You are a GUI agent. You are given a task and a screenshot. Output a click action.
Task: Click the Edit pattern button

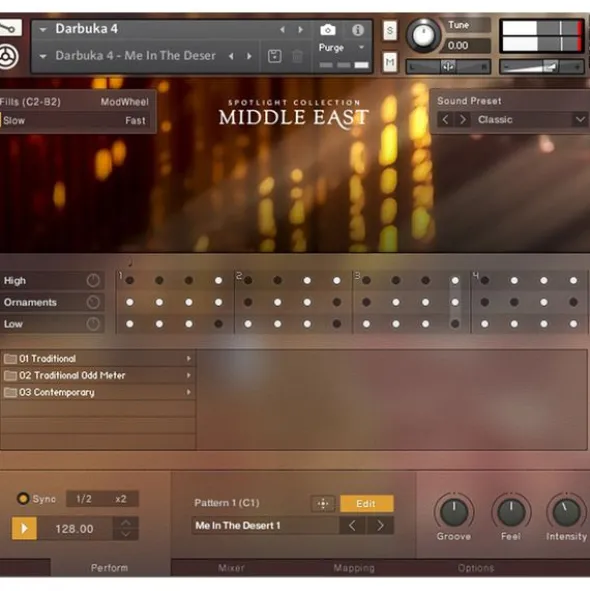coord(366,504)
